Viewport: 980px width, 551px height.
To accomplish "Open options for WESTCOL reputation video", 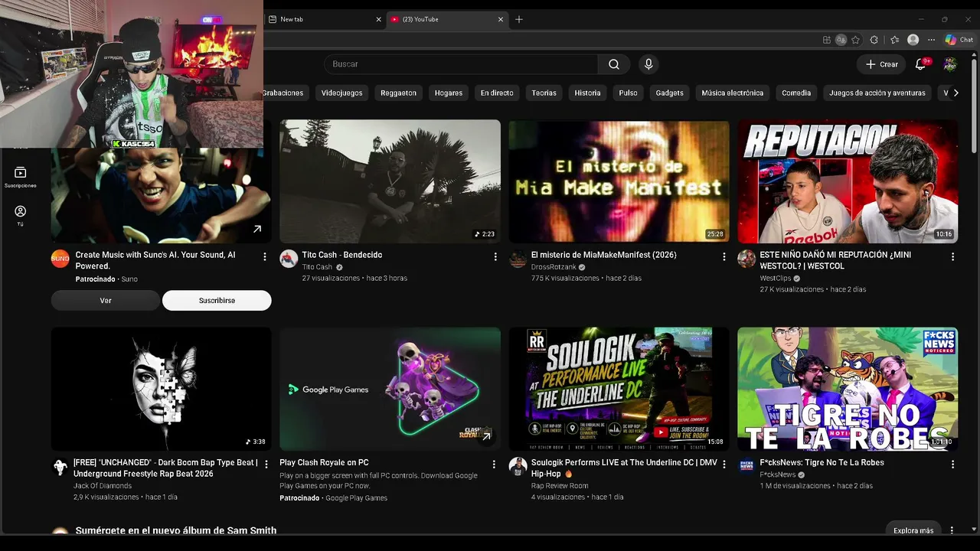I will pyautogui.click(x=952, y=257).
